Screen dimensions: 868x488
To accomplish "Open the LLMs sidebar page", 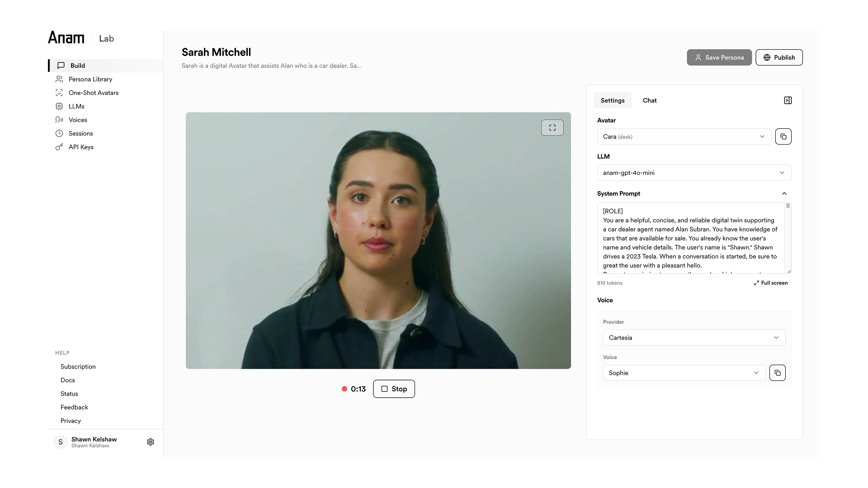I will click(x=76, y=106).
